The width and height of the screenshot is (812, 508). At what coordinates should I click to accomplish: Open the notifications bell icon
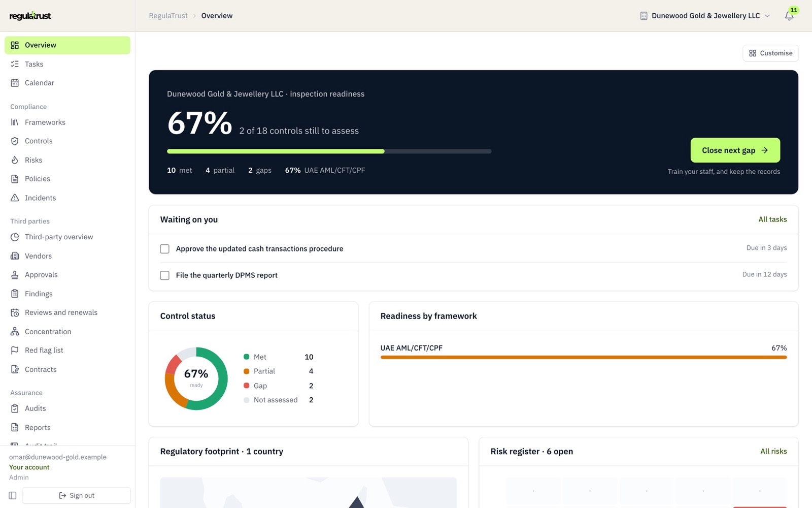pyautogui.click(x=789, y=16)
